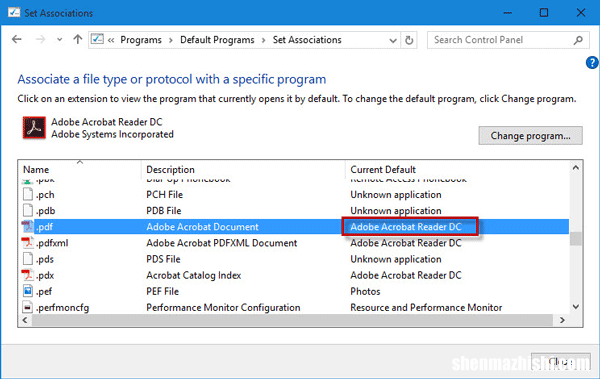Minimize the Set Associations window
This screenshot has height=379, width=600.
pyautogui.click(x=507, y=13)
